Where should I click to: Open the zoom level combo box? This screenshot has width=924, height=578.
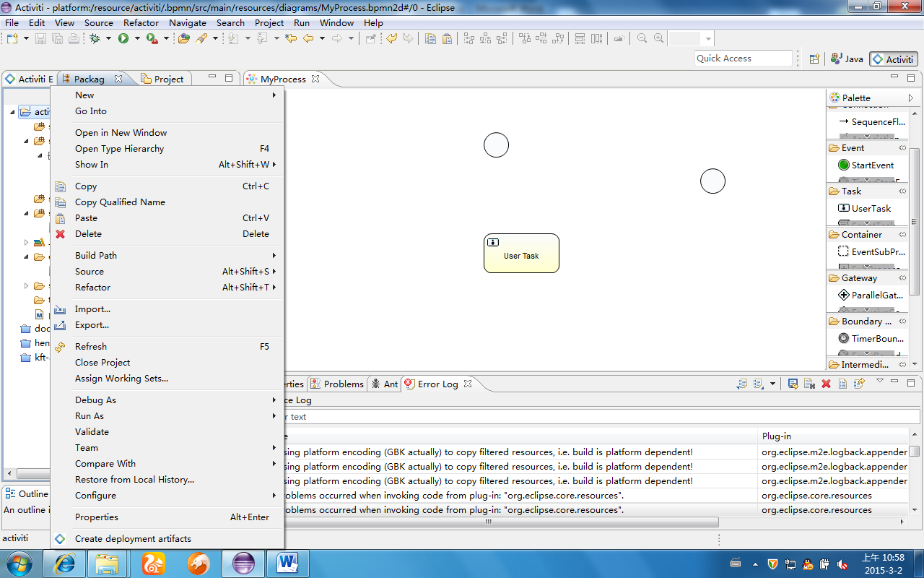pyautogui.click(x=708, y=39)
